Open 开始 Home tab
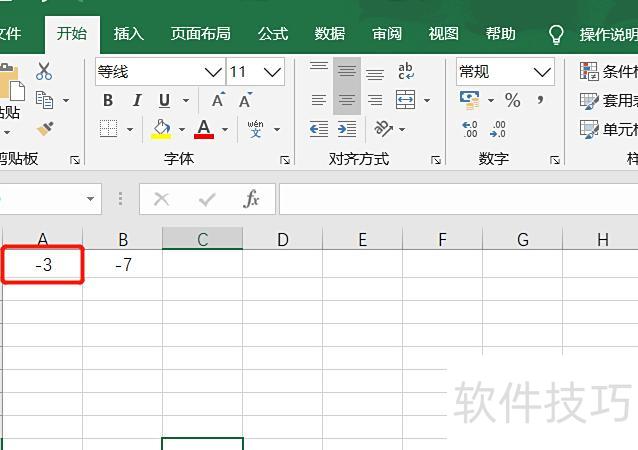Viewport: 638px width, 450px height. [72, 33]
